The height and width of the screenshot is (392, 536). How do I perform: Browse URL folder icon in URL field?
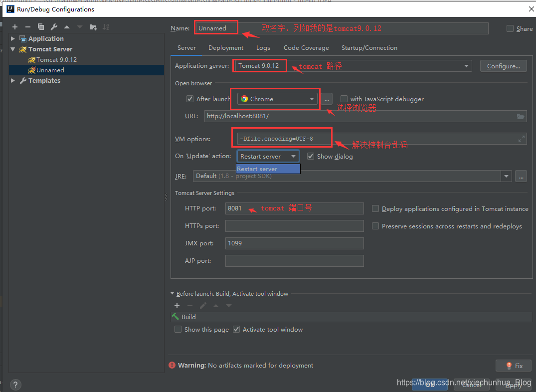pyautogui.click(x=520, y=116)
